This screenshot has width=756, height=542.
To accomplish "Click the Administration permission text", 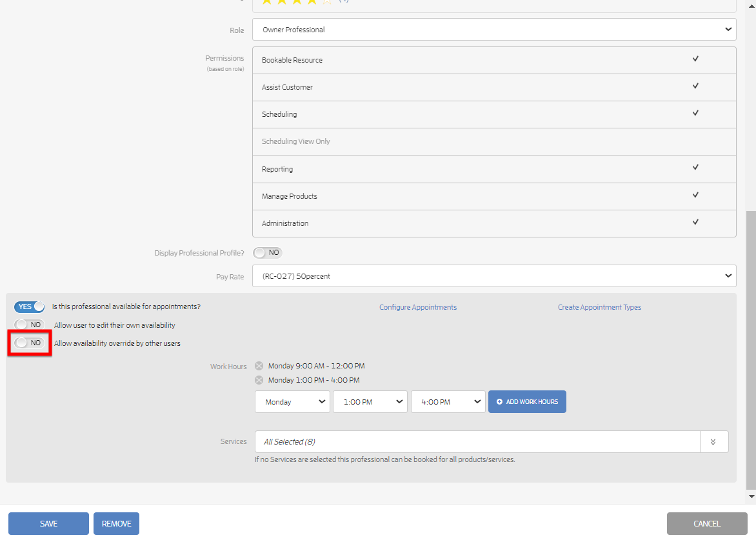I will coord(285,223).
